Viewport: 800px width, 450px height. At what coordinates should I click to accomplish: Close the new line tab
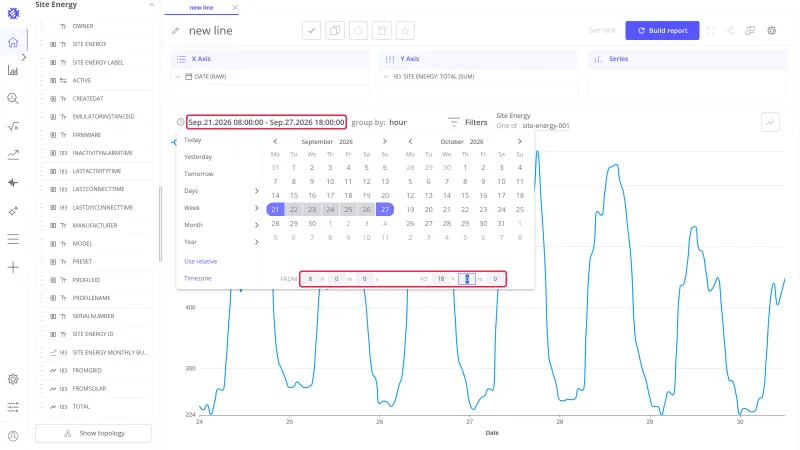(235, 8)
